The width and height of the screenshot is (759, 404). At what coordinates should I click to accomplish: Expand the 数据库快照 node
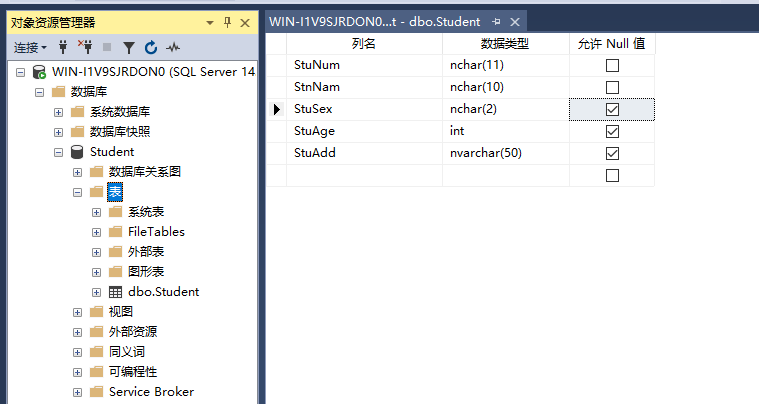[x=58, y=132]
